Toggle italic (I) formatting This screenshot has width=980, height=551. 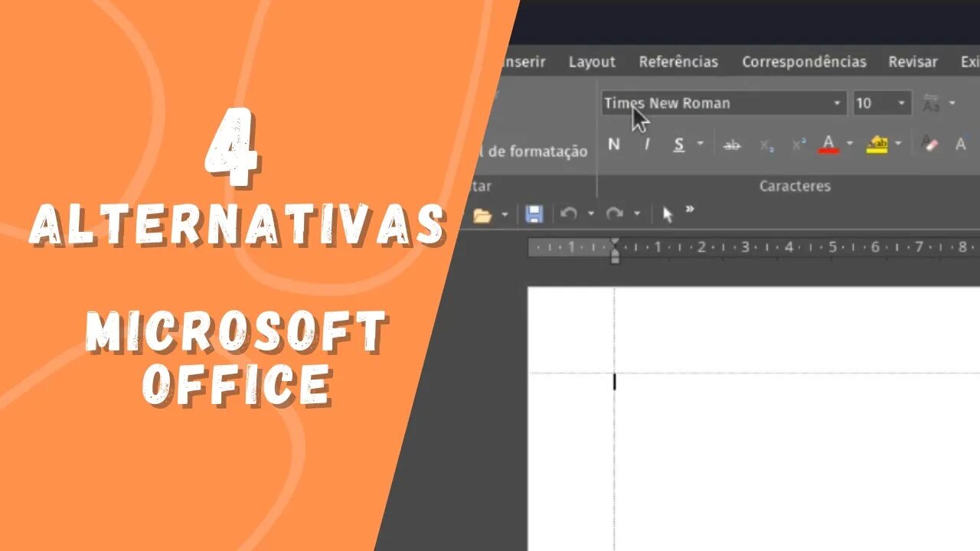pyautogui.click(x=647, y=144)
